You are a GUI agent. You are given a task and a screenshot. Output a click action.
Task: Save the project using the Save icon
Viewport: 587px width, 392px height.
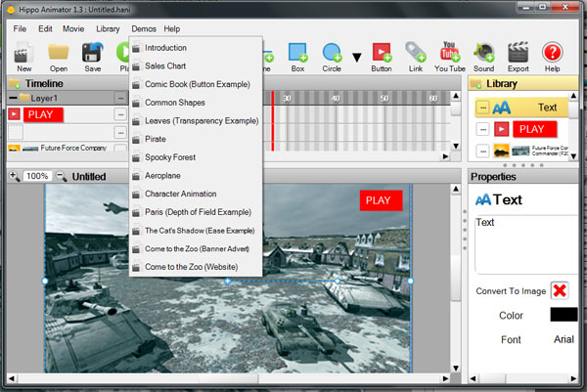tap(92, 53)
